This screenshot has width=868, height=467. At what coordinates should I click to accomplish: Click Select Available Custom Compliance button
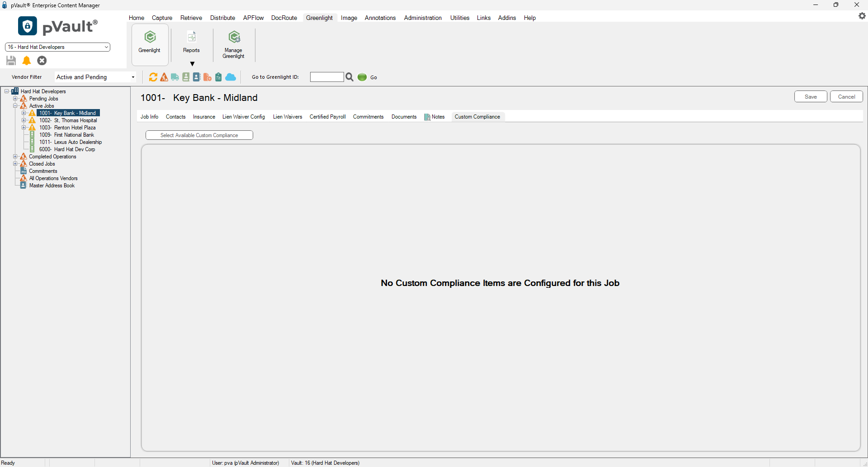tap(199, 135)
